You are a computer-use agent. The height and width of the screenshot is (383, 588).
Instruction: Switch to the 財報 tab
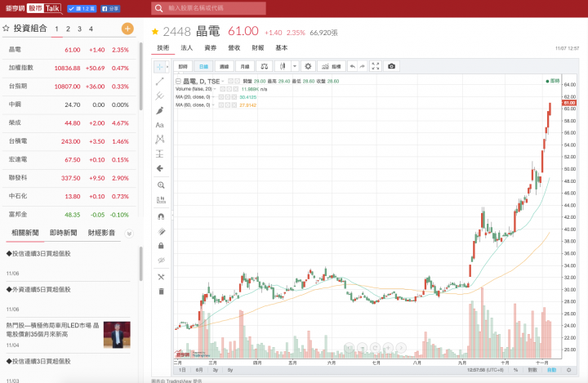coord(257,47)
